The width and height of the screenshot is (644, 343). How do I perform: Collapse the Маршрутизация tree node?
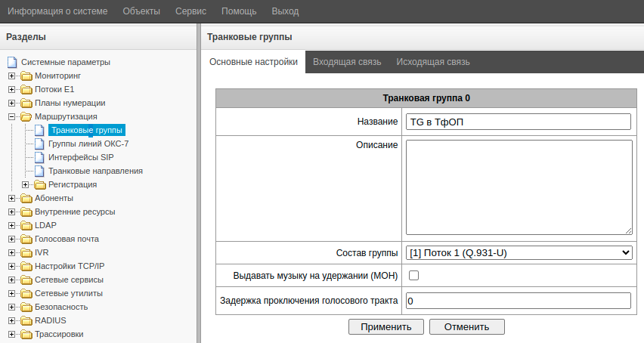pyautogui.click(x=11, y=117)
